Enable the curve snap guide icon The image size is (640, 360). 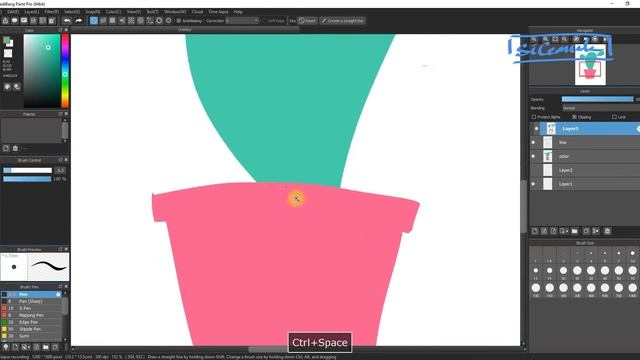click(150, 20)
